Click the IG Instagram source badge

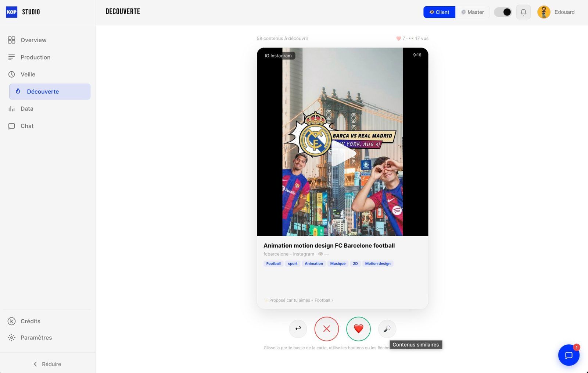tap(278, 56)
